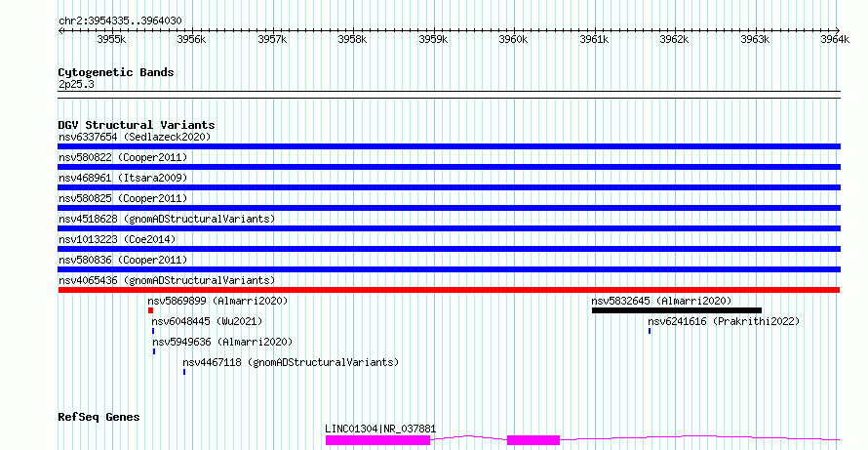
Task: Open the nsv6048445 (Wu2021) label
Action: [207, 321]
